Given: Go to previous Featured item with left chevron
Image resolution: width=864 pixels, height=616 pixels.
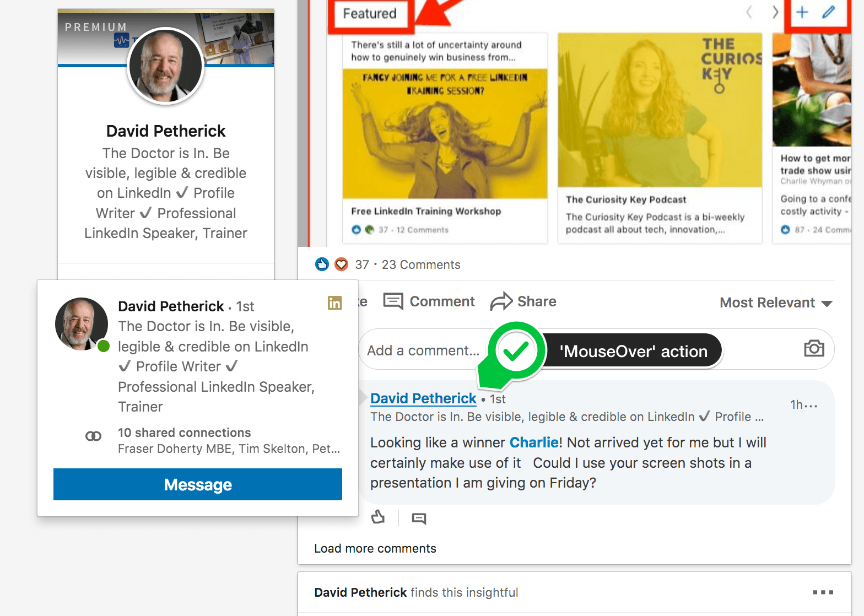Looking at the screenshot, I should (x=749, y=12).
